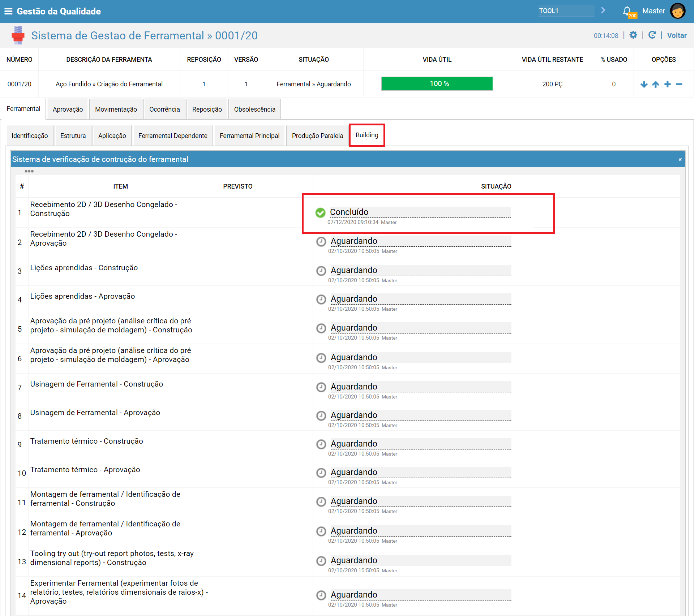Click the TOOL1 input field
This screenshot has width=695, height=616.
coord(567,11)
